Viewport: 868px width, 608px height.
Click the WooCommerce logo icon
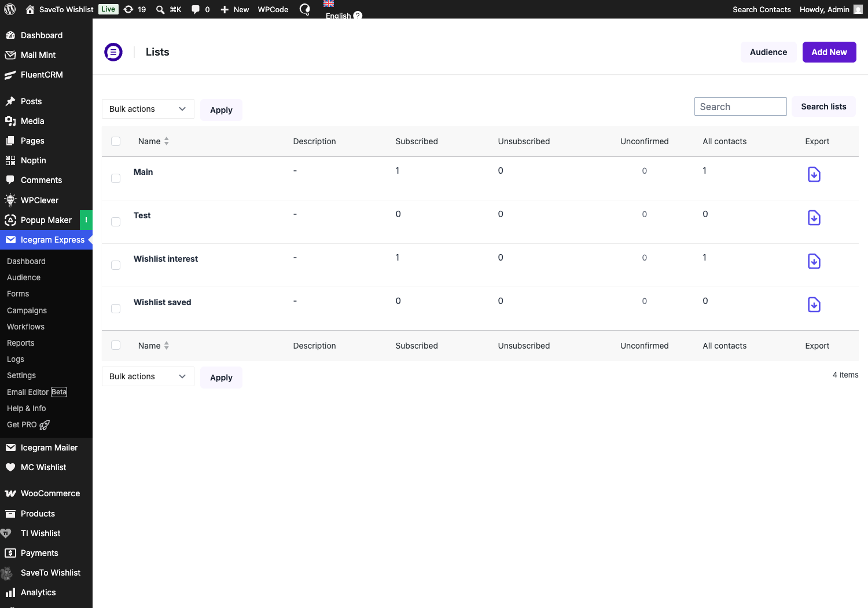point(10,493)
